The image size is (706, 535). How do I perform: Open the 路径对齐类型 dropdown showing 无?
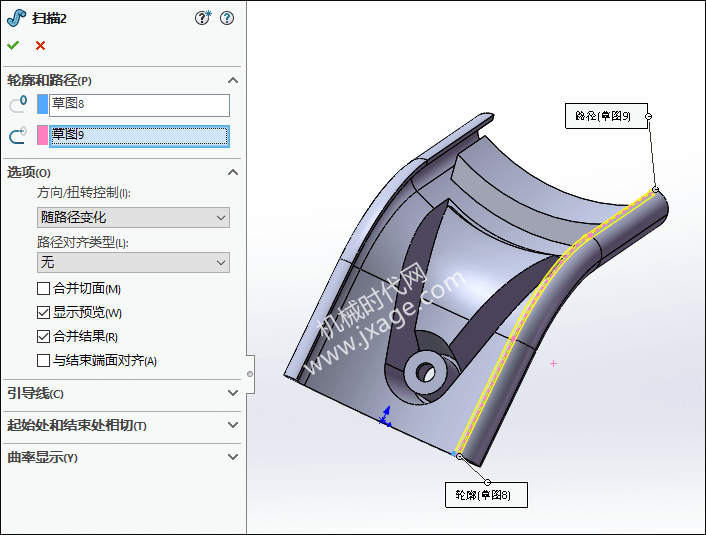[133, 263]
